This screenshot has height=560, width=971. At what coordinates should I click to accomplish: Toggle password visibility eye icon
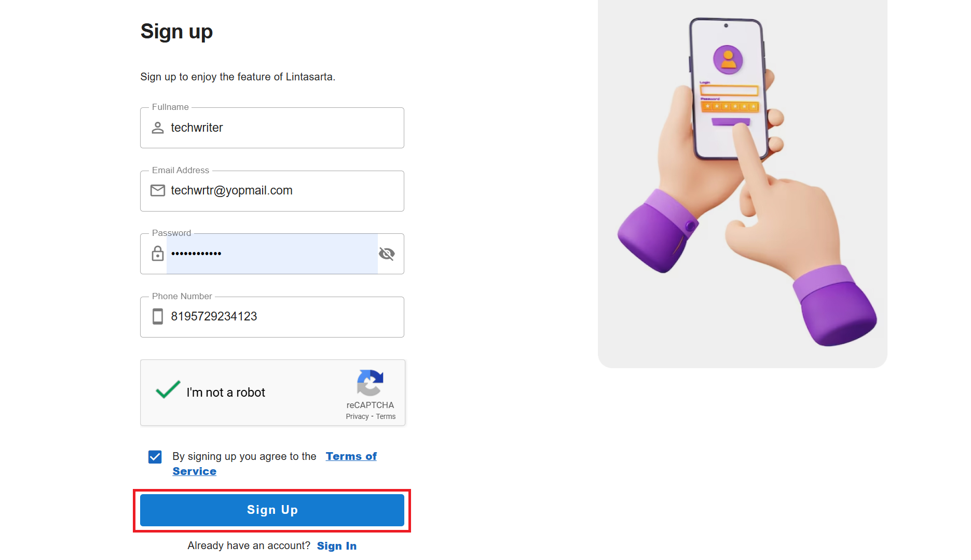coord(387,254)
